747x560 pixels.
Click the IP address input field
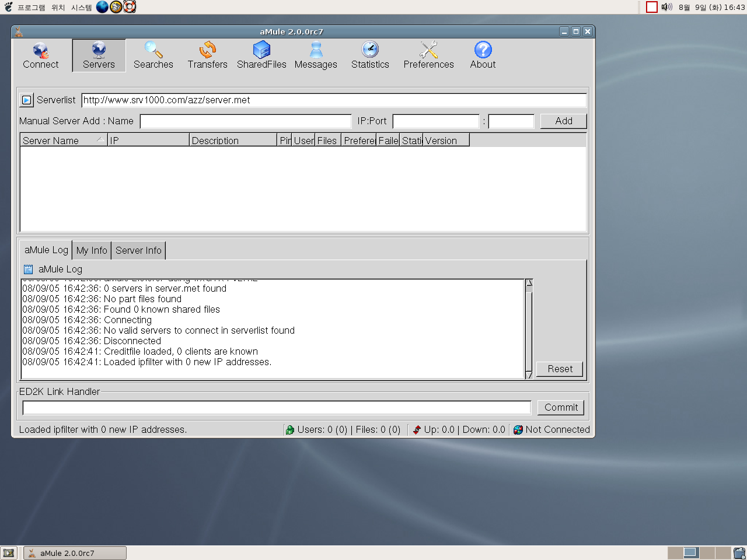click(x=436, y=121)
